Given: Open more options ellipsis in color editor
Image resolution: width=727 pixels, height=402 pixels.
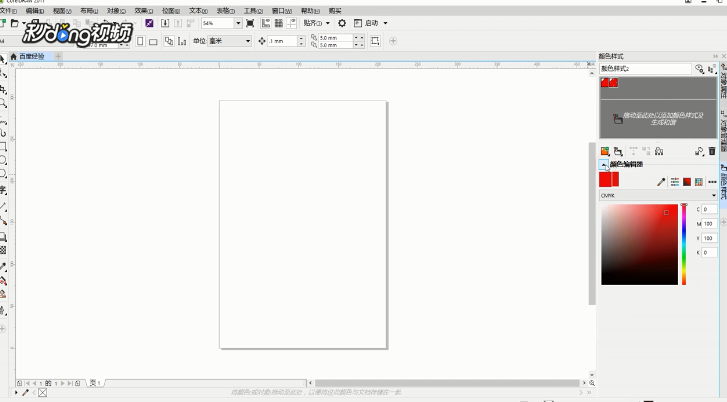Looking at the screenshot, I should click(712, 182).
